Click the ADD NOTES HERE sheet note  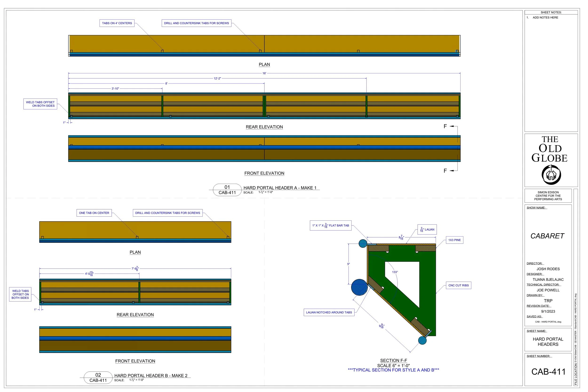coord(545,17)
